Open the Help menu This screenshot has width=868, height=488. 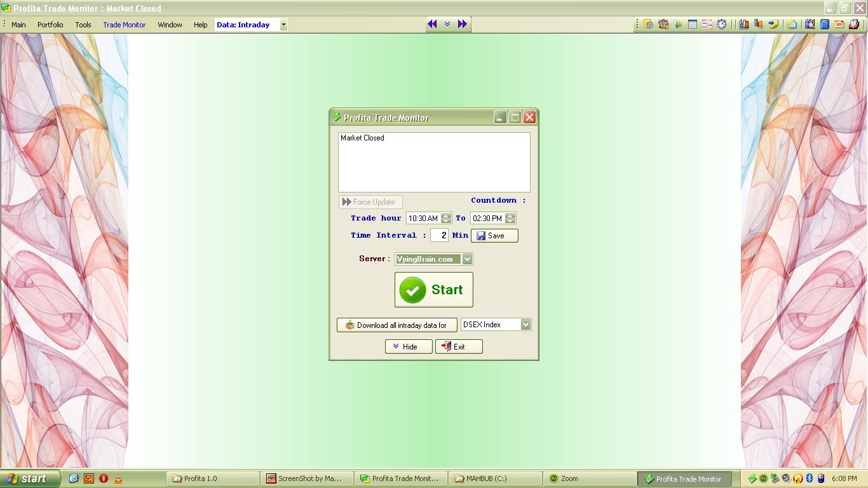coord(201,25)
